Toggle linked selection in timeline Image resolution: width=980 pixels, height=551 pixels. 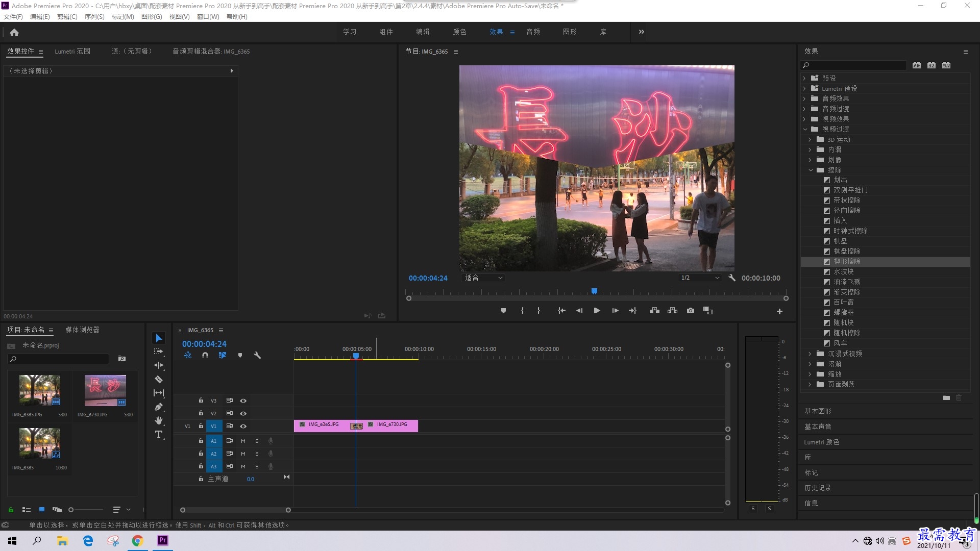(223, 355)
